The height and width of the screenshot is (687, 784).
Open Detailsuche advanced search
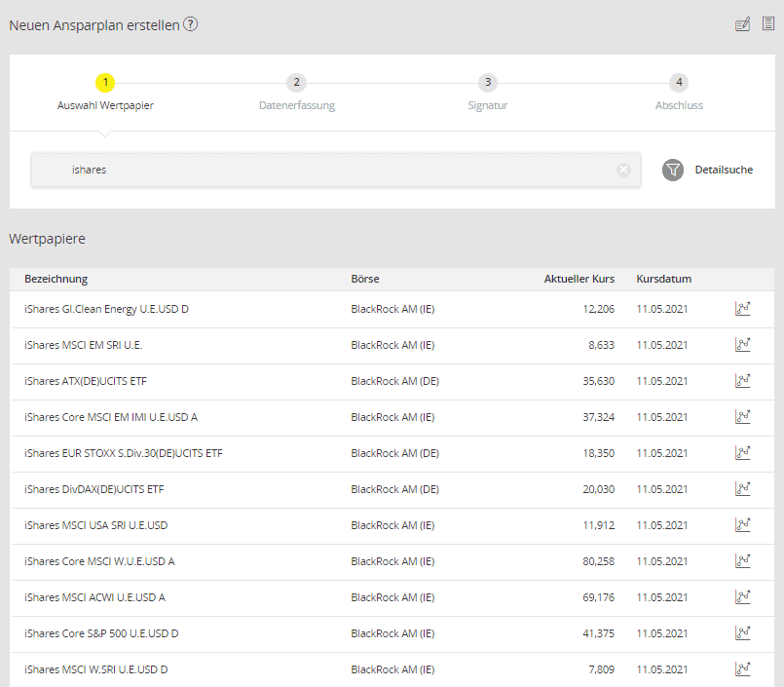coord(723,170)
